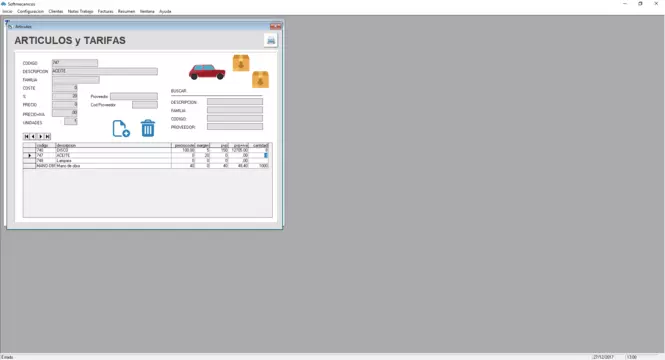This screenshot has height=360, width=665.
Task: Click the PROVEEDOR search field
Action: click(235, 127)
